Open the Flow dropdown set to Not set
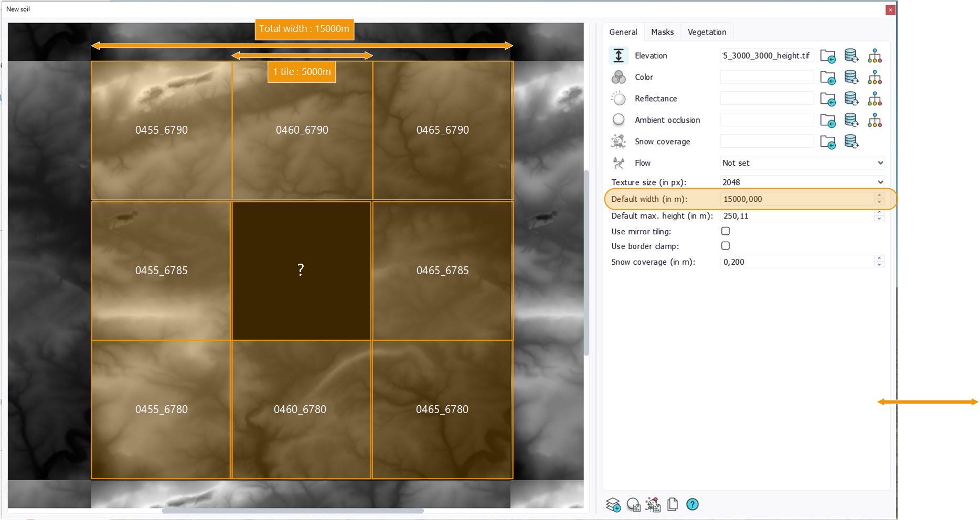This screenshot has width=980, height=520. pos(802,163)
